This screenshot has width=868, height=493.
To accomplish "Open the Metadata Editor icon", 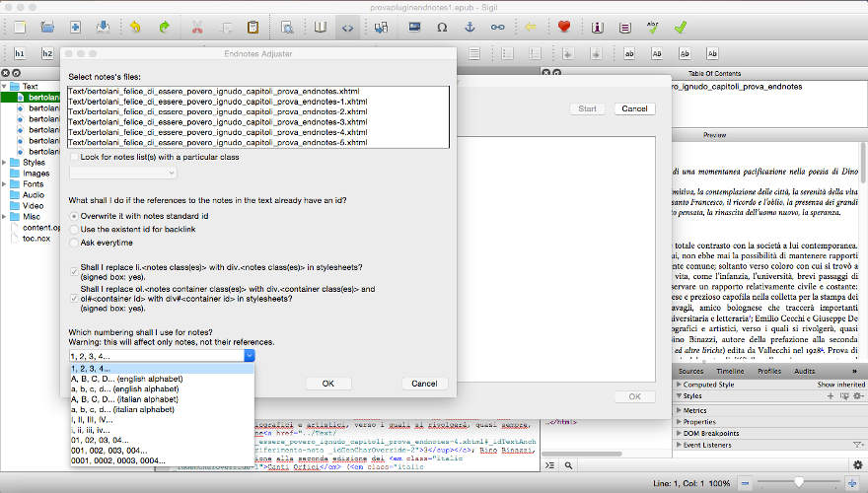I will tap(598, 27).
